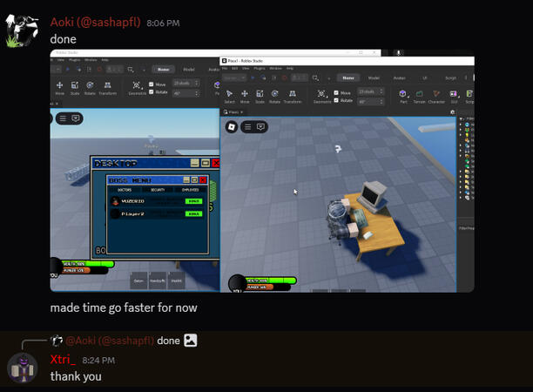Open the Terrain editor in Place1 window
Viewport: 533px width, 392px height.
[419, 96]
